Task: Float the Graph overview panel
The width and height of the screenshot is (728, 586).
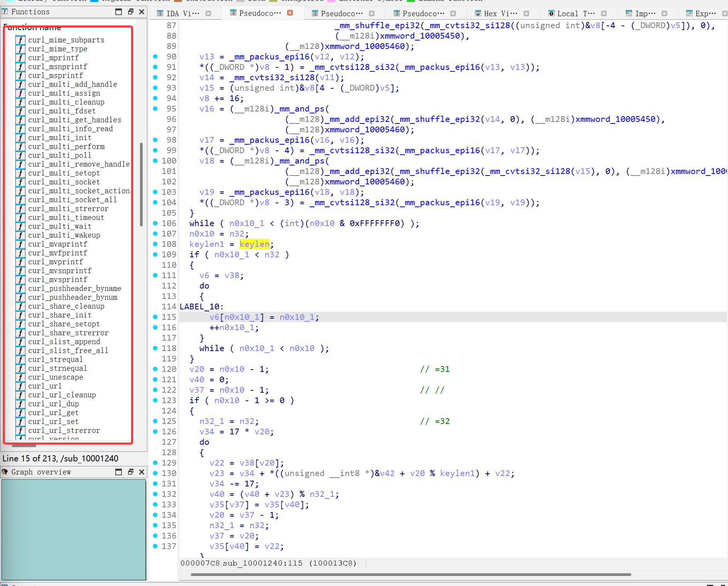Action: (131, 472)
